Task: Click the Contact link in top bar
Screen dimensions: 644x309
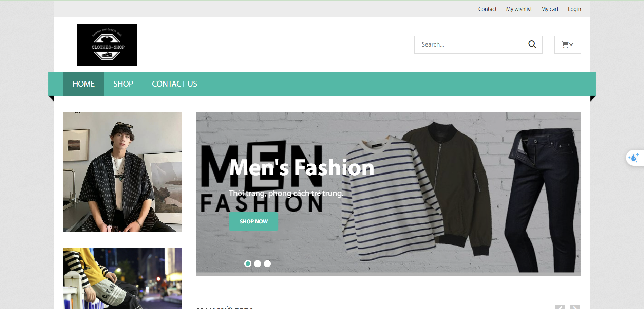Action: [487, 9]
